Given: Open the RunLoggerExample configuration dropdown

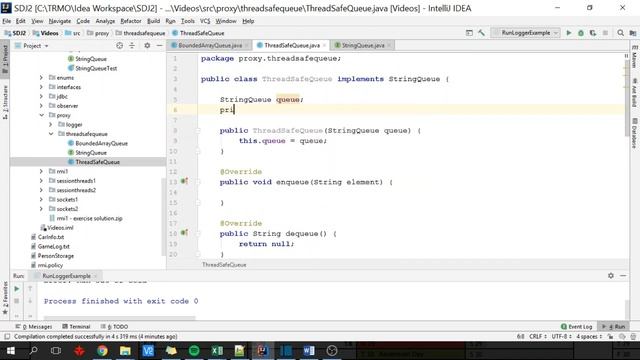Looking at the screenshot, I should pyautogui.click(x=525, y=33).
